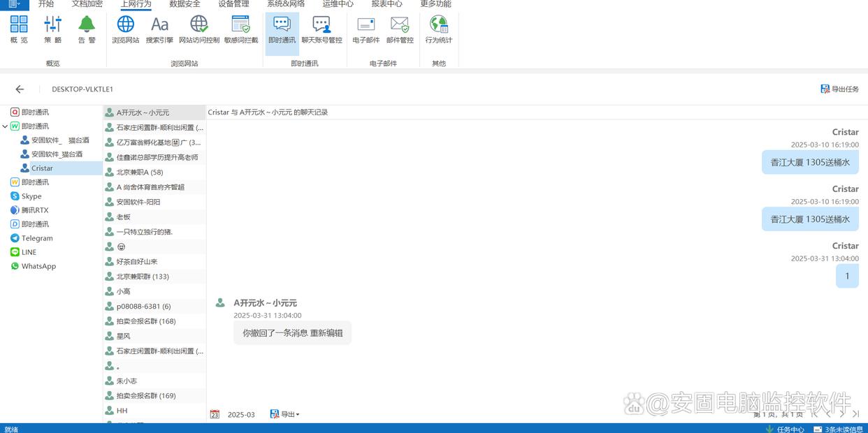Switch to the 运维中心 ribbon tab
Image resolution: width=868 pixels, height=433 pixels.
(x=338, y=4)
